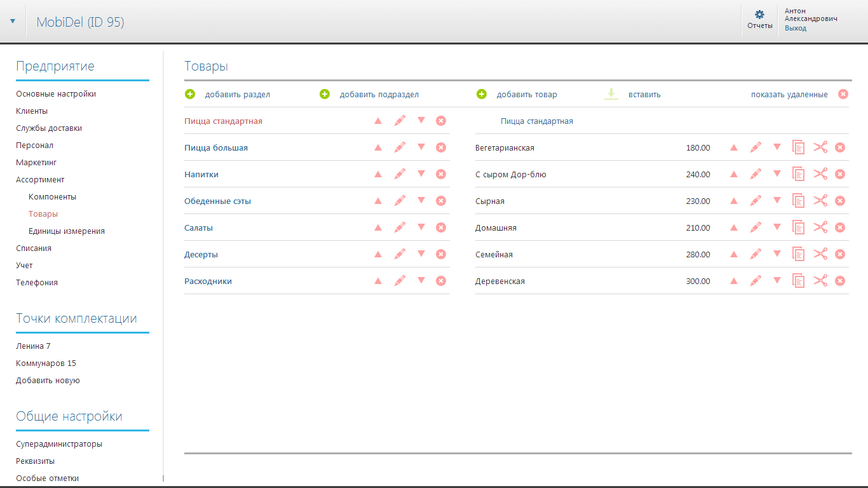
Task: Delete the Расходники section
Action: click(441, 281)
